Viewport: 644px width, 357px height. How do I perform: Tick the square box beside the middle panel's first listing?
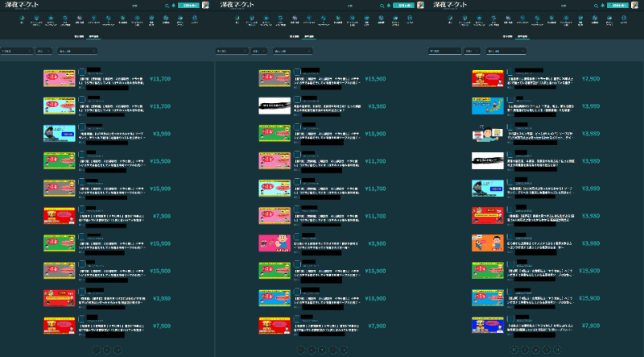(x=297, y=73)
